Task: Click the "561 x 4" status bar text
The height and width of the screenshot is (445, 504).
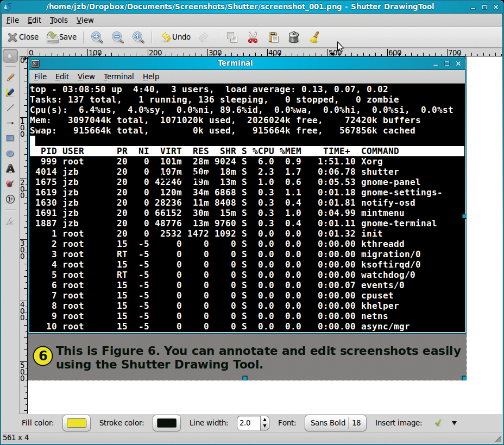Action: [x=16, y=437]
